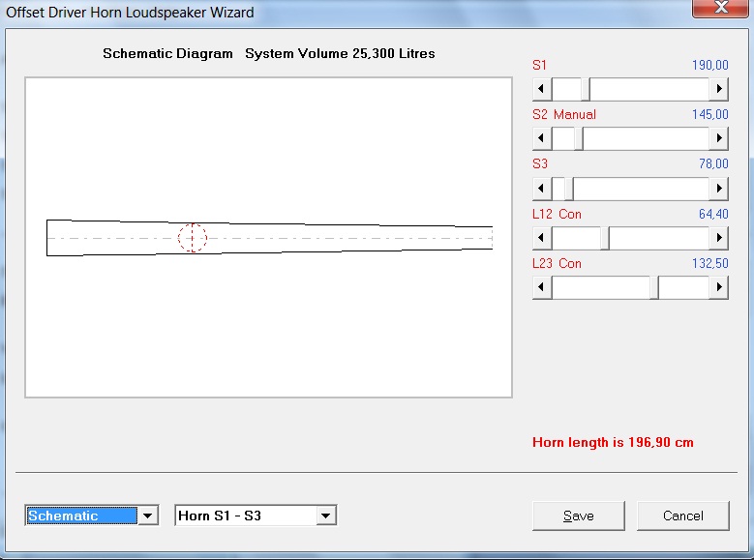Click the S3 value 78,00
The image size is (754, 560).
click(713, 163)
